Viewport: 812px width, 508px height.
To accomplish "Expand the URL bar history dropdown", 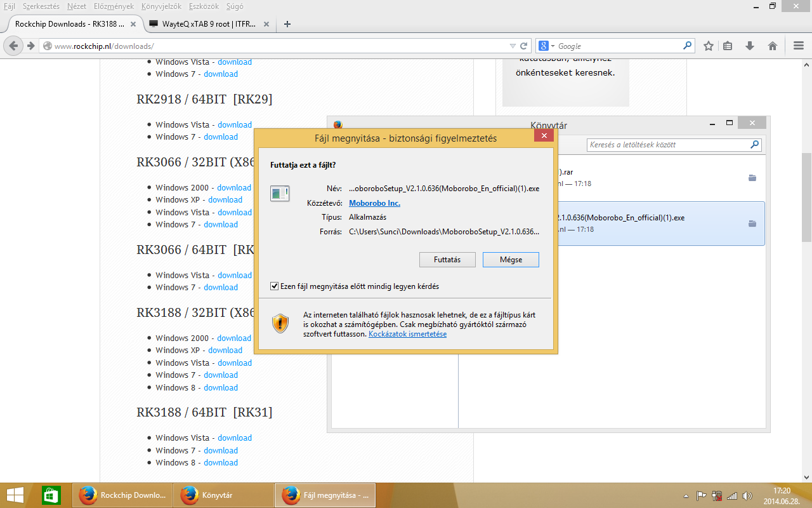I will pyautogui.click(x=513, y=46).
